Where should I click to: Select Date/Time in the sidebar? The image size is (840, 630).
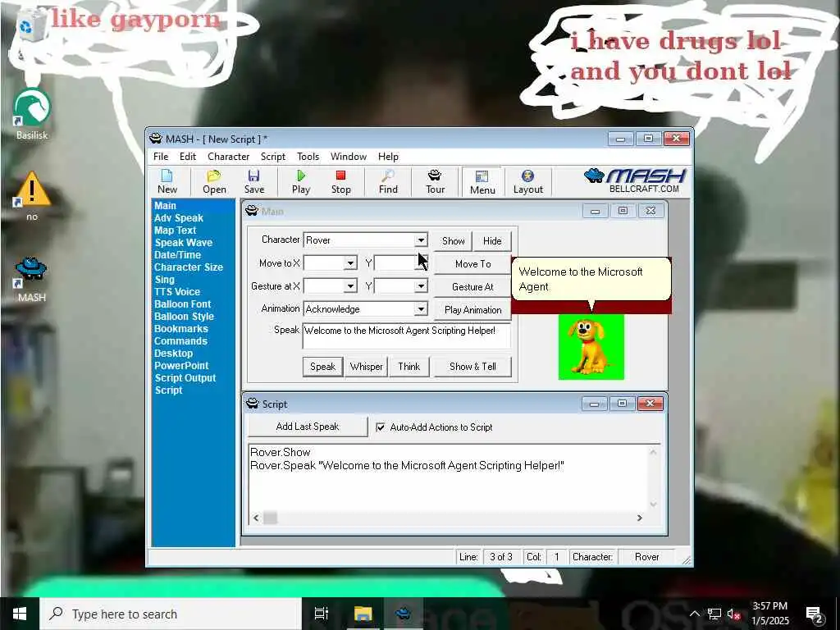pos(177,255)
